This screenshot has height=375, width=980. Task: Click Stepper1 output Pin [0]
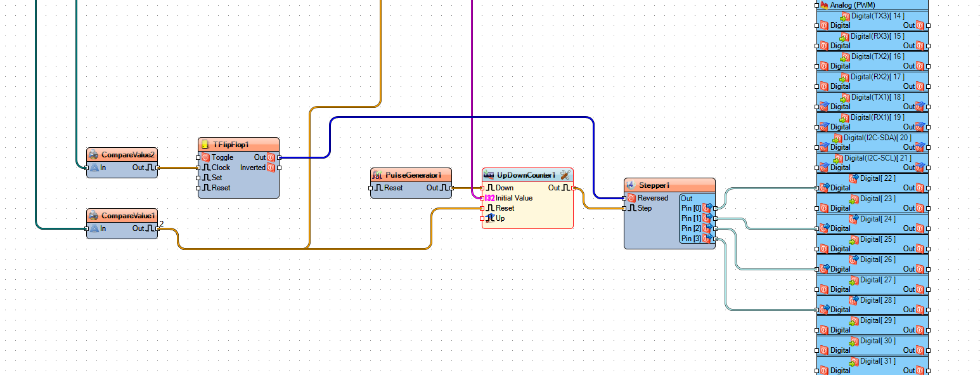[x=715, y=208]
